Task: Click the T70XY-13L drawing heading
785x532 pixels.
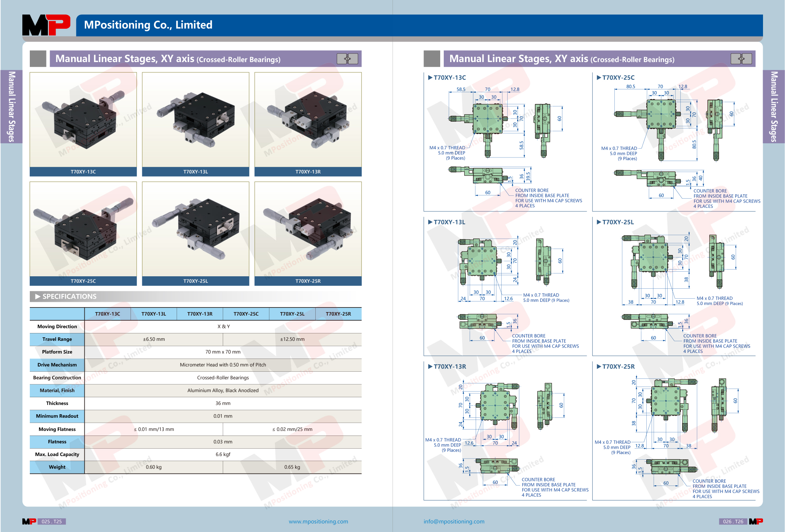Action: [449, 222]
